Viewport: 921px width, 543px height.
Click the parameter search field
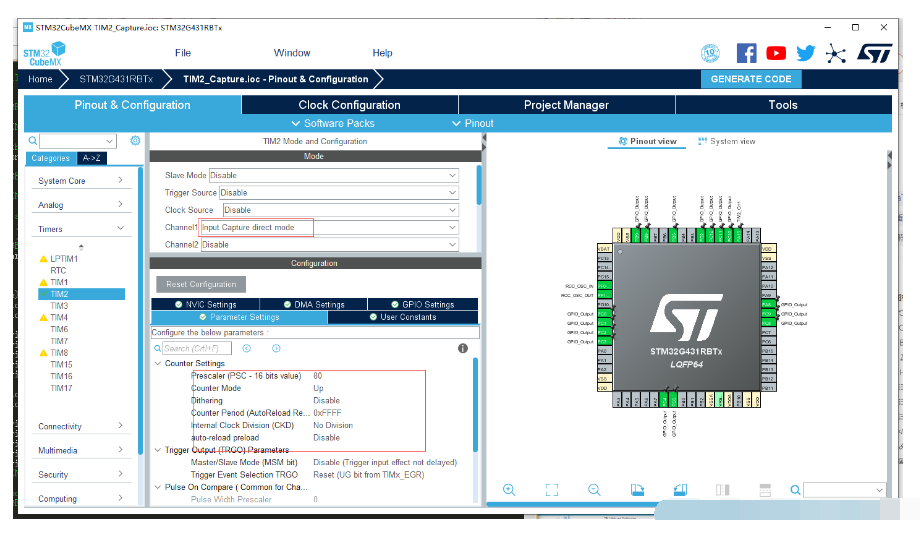tap(197, 348)
